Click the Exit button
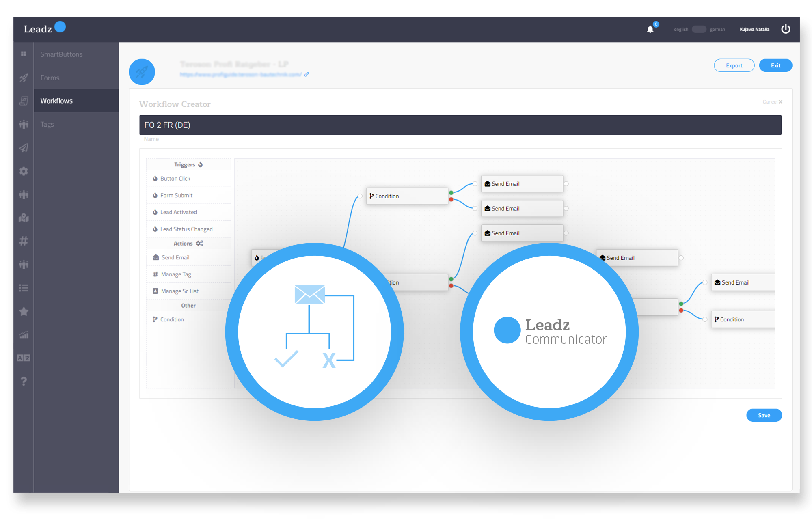Screen dimensions: 812x524 point(775,65)
